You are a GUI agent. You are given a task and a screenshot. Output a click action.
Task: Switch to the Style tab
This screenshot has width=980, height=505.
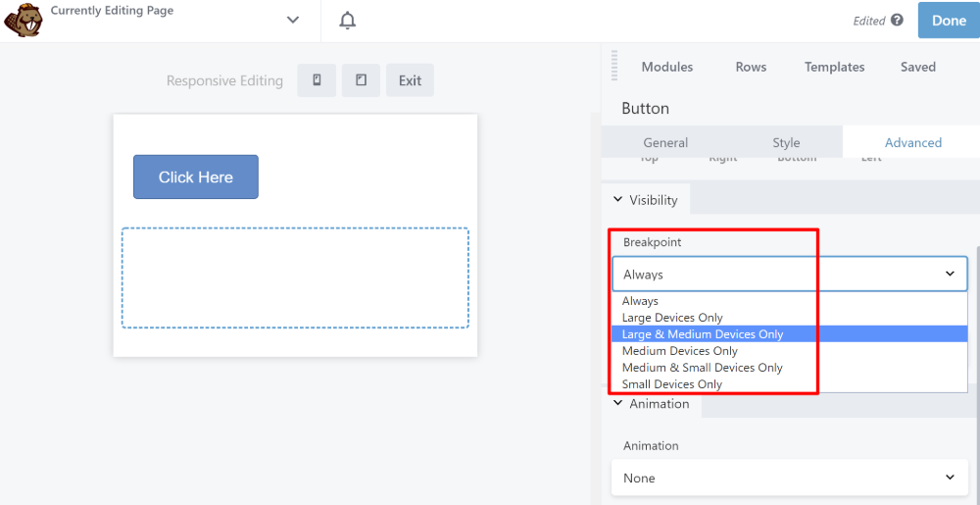(786, 142)
